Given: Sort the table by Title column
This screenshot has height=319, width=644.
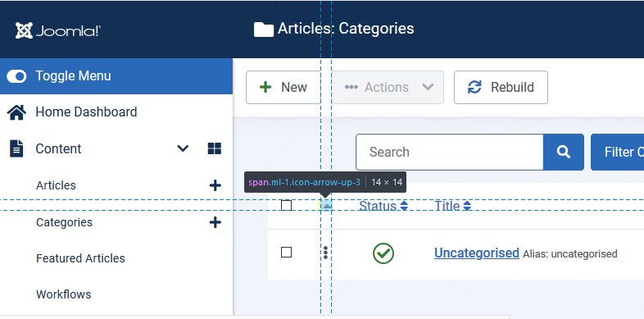Looking at the screenshot, I should pos(452,206).
